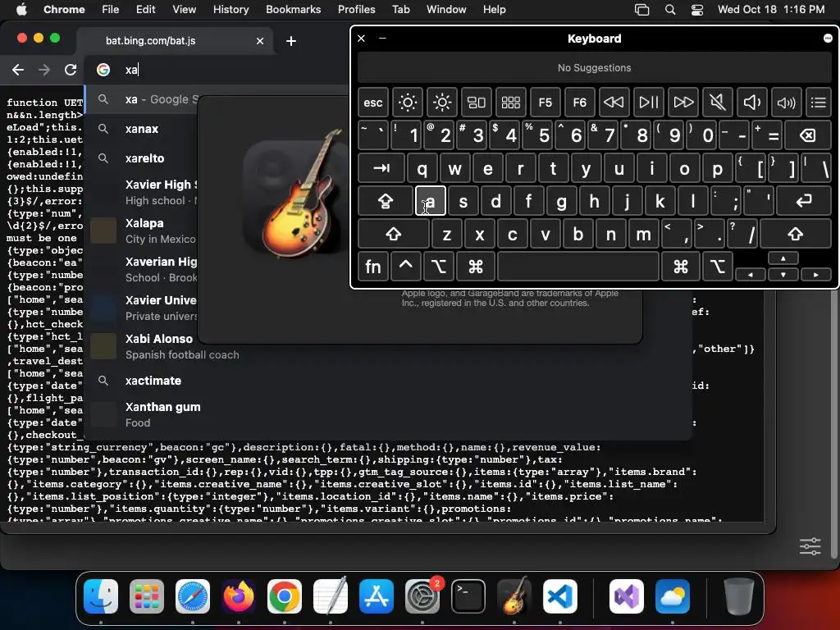Screen dimensions: 840x630
Task: Open Launchpad grid key on keyboard
Action: 510,103
